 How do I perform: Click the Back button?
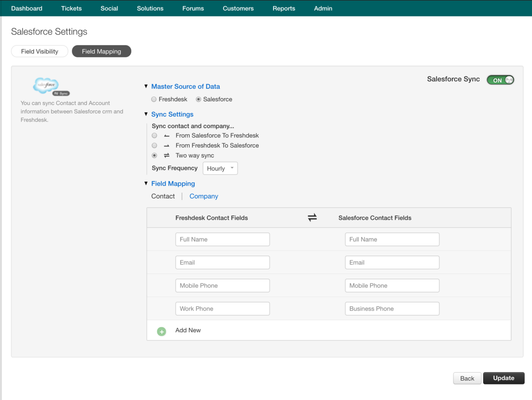point(467,378)
